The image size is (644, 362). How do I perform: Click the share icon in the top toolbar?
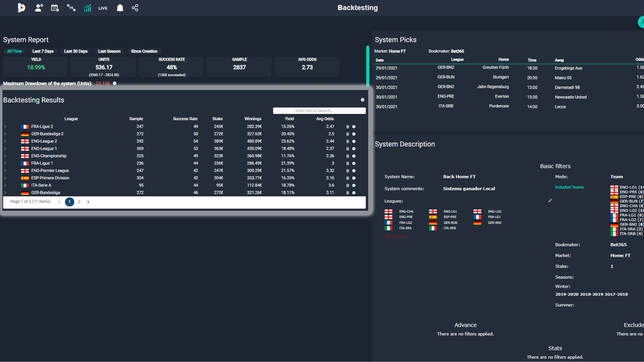(x=135, y=8)
